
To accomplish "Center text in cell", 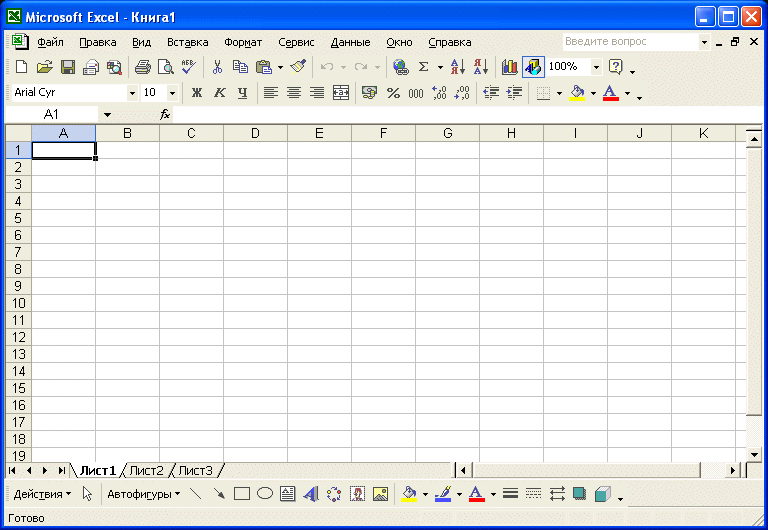I will click(294, 93).
